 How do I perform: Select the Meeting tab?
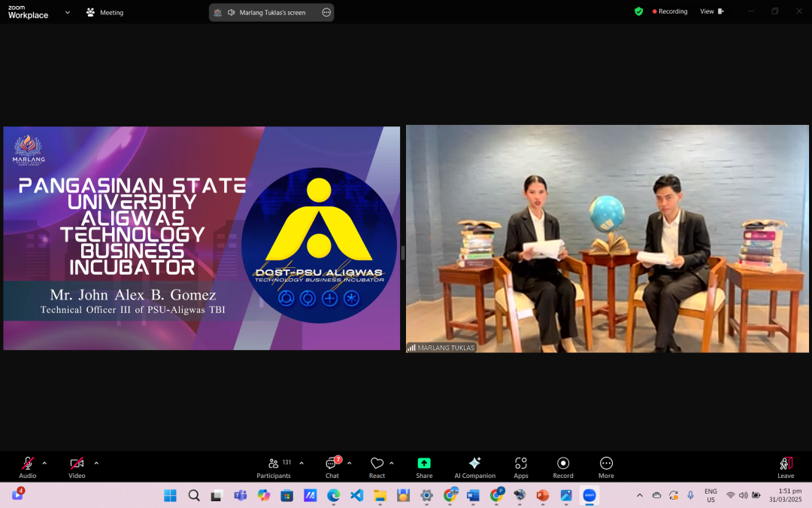(105, 12)
